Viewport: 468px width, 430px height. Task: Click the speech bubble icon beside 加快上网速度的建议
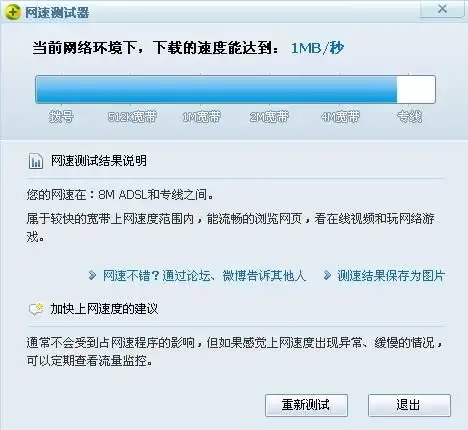(x=36, y=309)
